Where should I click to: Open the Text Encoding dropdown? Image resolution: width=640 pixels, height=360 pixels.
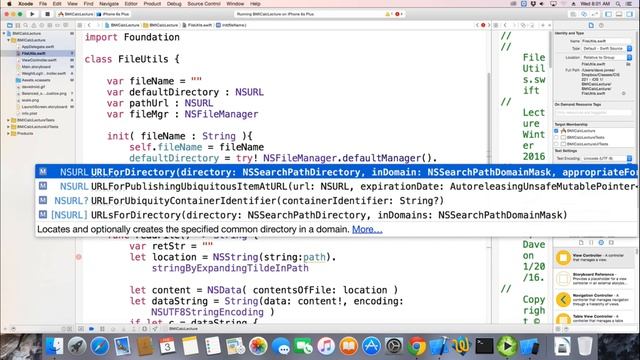click(x=607, y=158)
